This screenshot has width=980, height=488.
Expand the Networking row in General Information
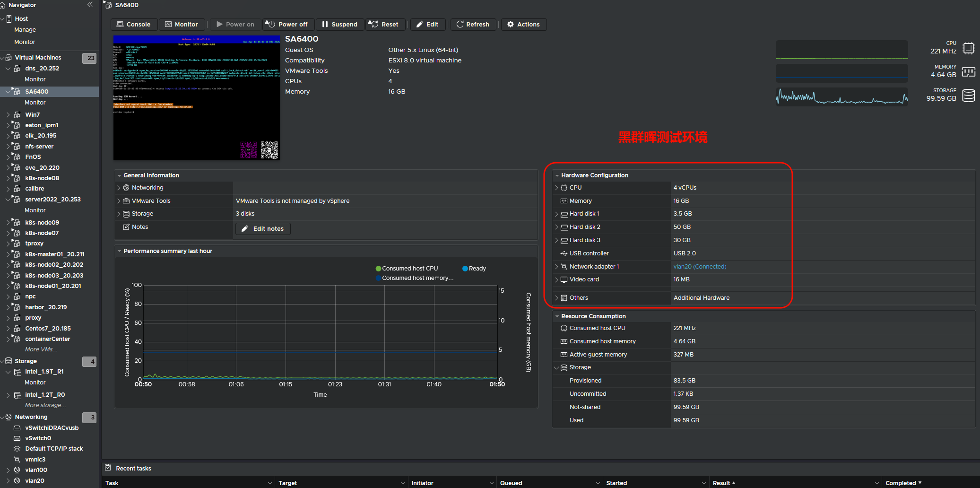119,188
